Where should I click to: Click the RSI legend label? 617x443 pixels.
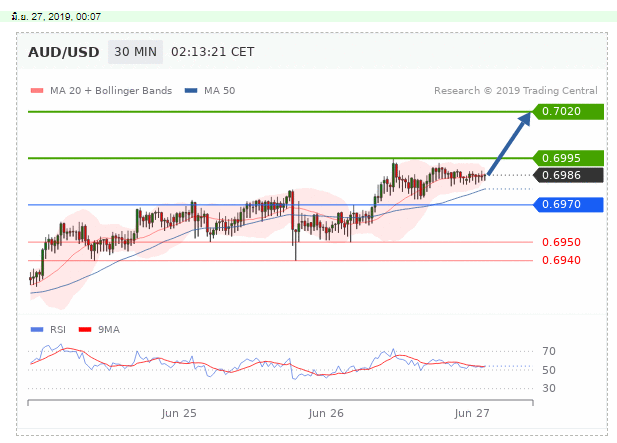58,330
